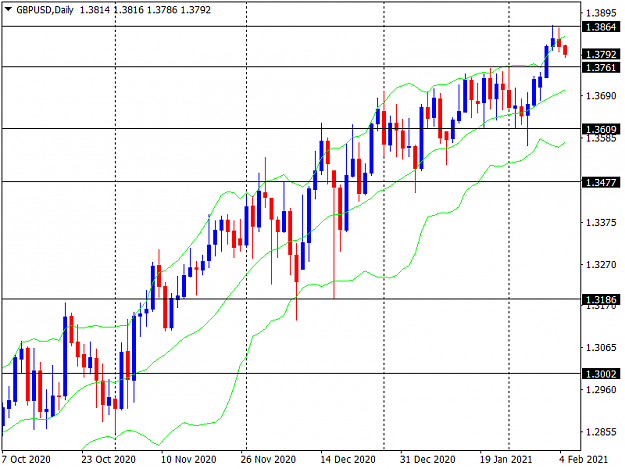The height and width of the screenshot is (469, 625).
Task: Select the latest red candle at 1.3792
Action: (x=565, y=51)
